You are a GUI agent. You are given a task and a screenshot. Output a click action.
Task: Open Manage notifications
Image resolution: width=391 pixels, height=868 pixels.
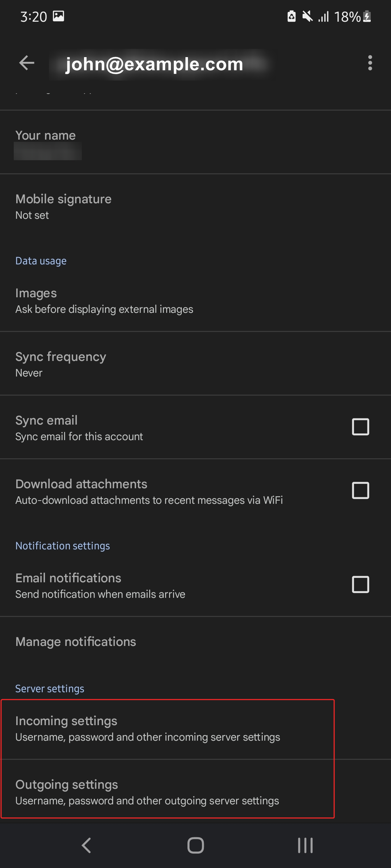pos(195,642)
